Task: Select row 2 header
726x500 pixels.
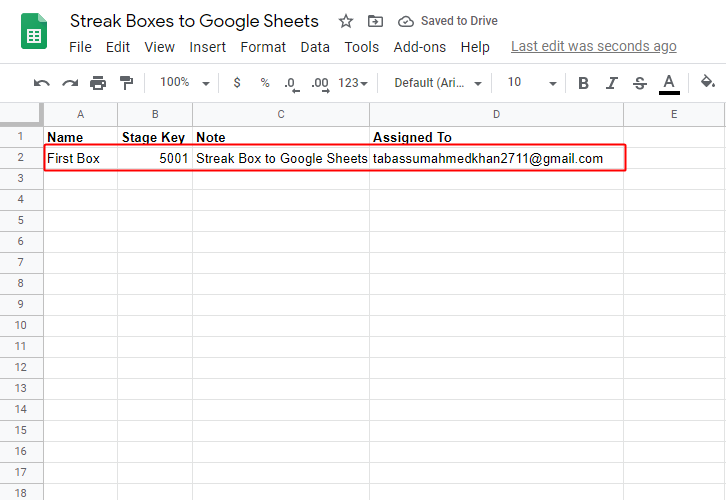Action: [x=21, y=157]
